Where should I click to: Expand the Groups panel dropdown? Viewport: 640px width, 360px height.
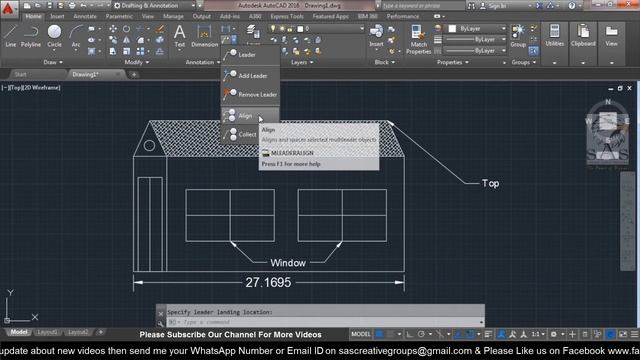click(524, 62)
